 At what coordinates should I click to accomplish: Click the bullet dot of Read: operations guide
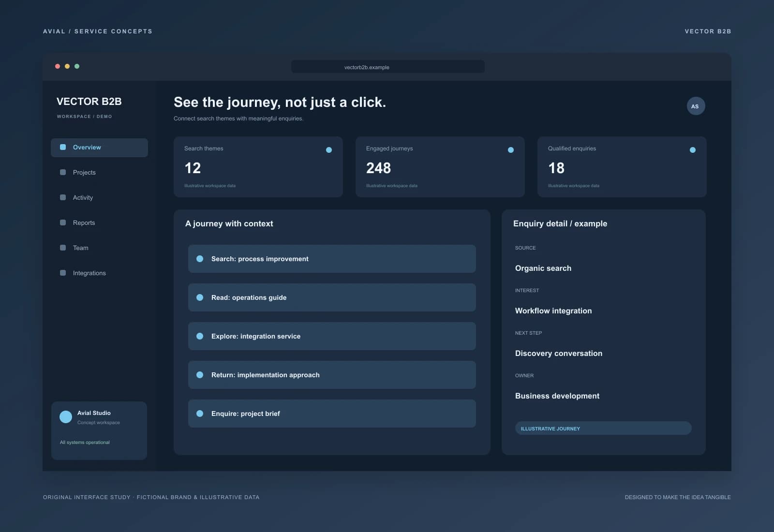[x=200, y=297]
